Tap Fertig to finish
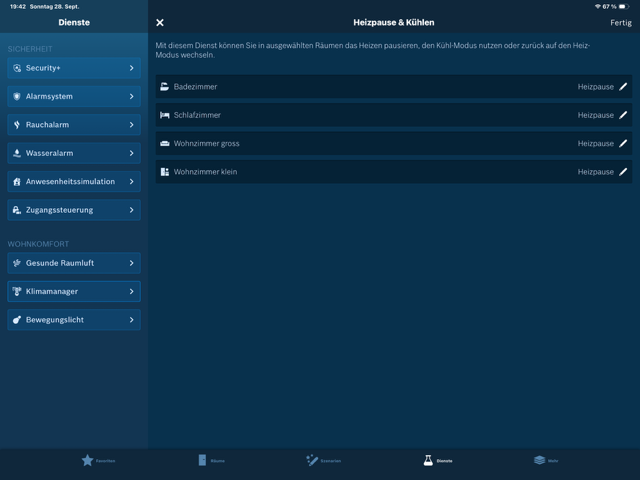The image size is (640, 480). pos(620,22)
